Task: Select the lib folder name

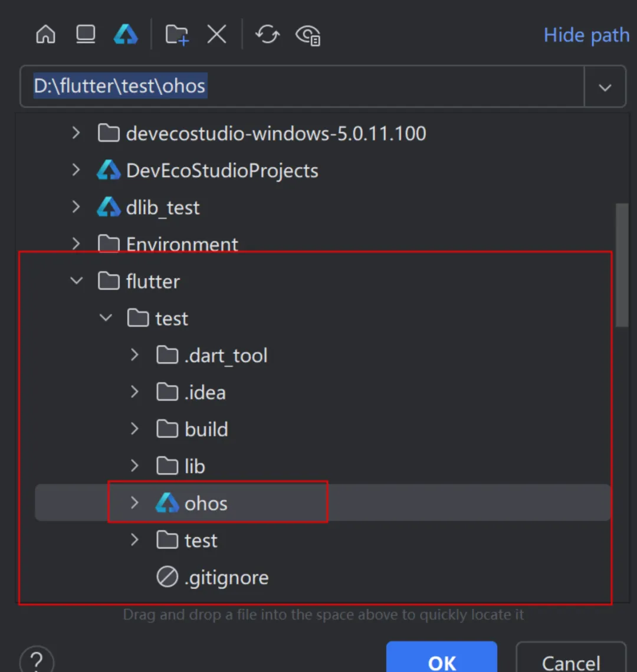Action: [x=195, y=466]
